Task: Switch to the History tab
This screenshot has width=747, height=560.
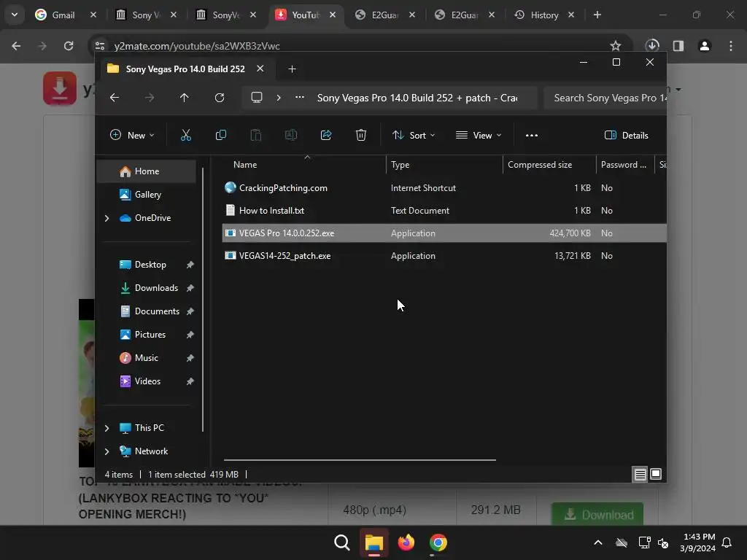Action: (544, 15)
